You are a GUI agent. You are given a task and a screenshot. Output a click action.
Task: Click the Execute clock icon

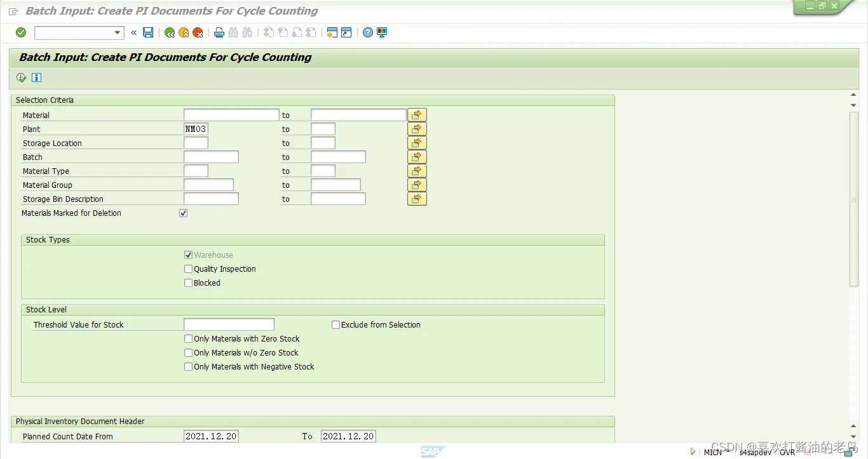click(22, 77)
